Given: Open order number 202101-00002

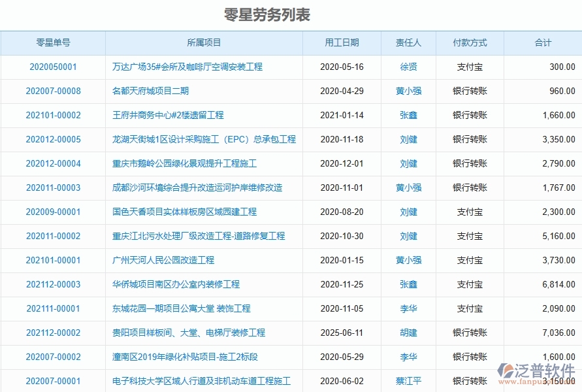Looking at the screenshot, I should pos(55,115).
